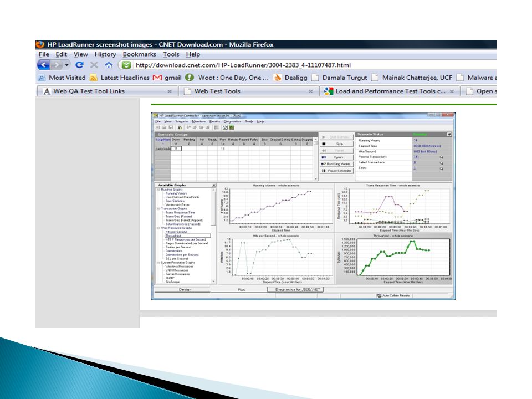Open the Firefox Bookmarks menu
This screenshot has width=532, height=399.
click(x=140, y=54)
